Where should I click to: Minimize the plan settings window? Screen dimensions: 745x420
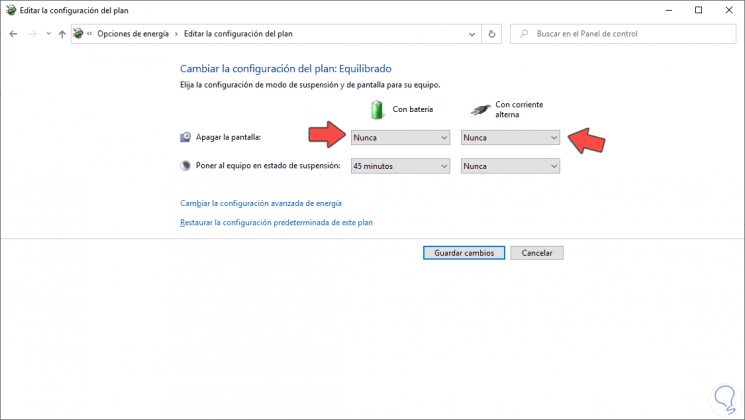[x=669, y=10]
